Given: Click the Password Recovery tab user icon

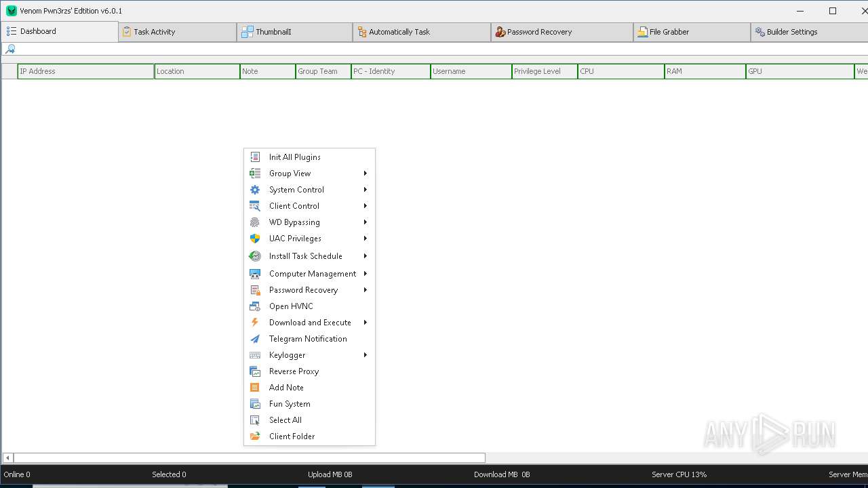Looking at the screenshot, I should [x=500, y=32].
